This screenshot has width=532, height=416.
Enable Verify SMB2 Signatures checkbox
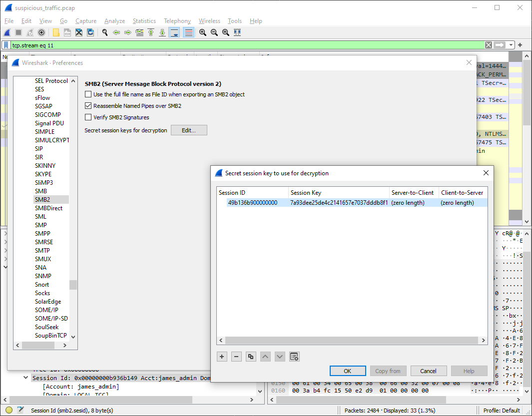coord(88,117)
